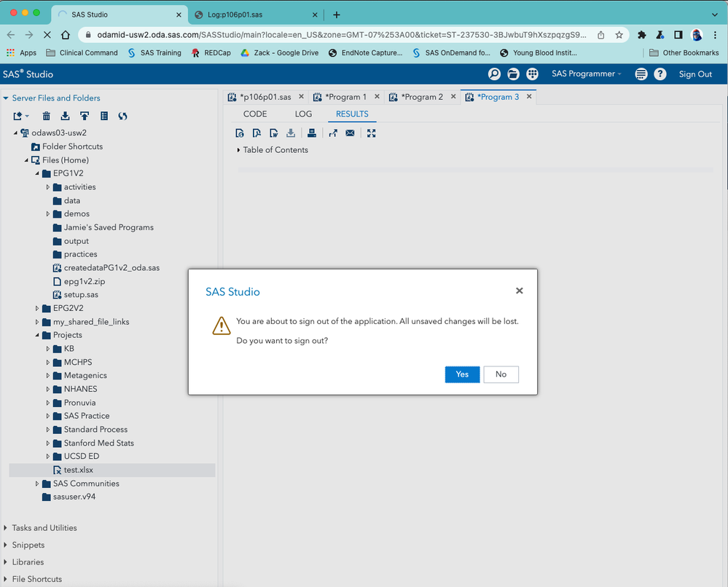Open the search icon in SAS header
This screenshot has height=587, width=728.
pyautogui.click(x=494, y=74)
